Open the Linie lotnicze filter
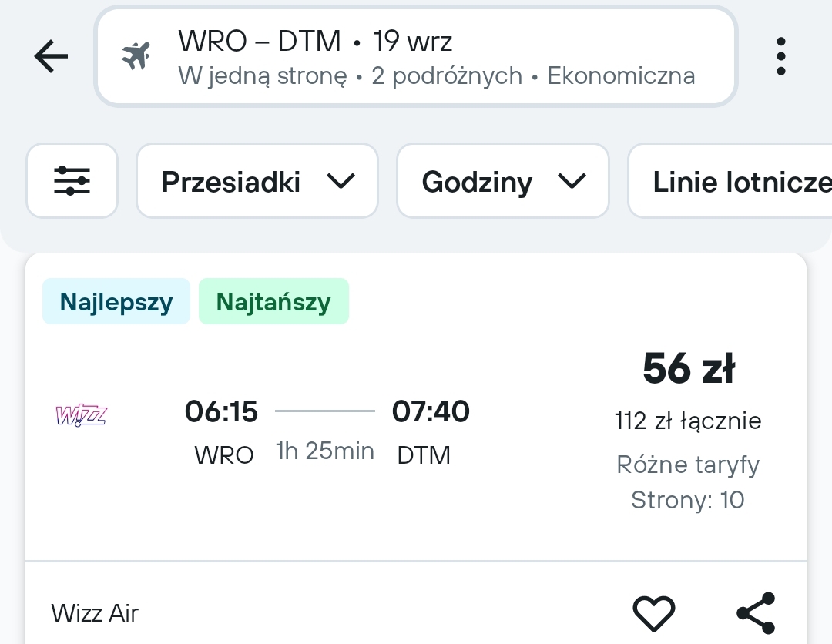Viewport: 832px width, 644px height. 730,180
